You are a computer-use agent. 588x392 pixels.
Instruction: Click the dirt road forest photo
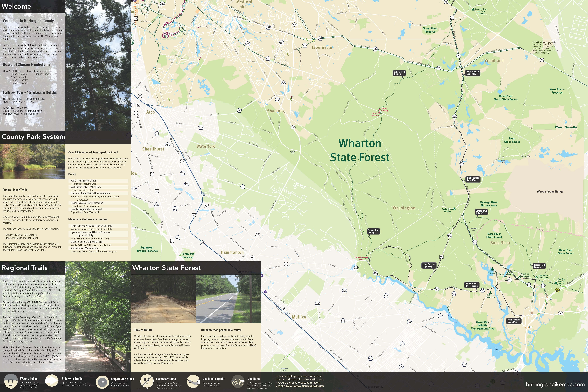tap(163, 299)
